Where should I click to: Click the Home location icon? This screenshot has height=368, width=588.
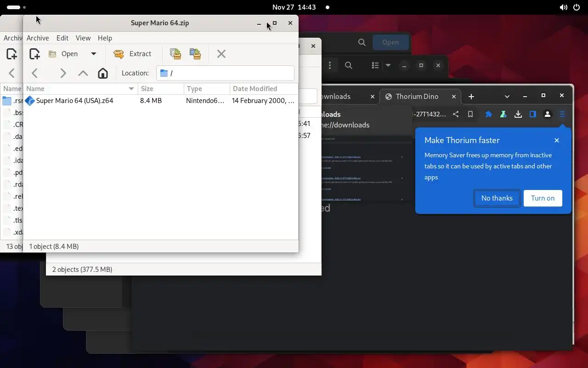pos(103,73)
